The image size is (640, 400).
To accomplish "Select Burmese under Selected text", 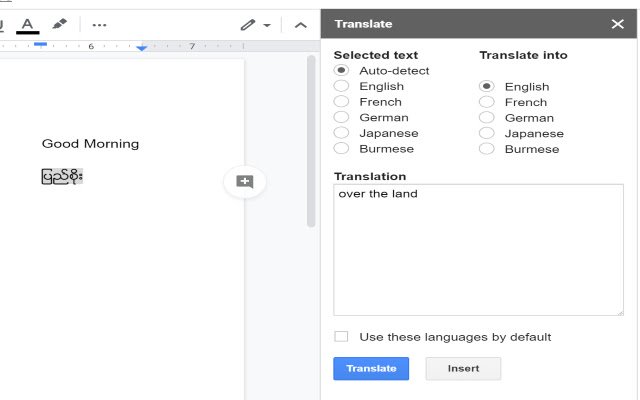I will [341, 148].
